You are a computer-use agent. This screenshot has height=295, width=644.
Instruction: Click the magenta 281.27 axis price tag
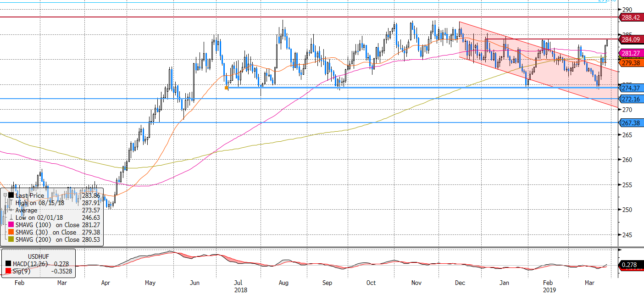tap(632, 53)
